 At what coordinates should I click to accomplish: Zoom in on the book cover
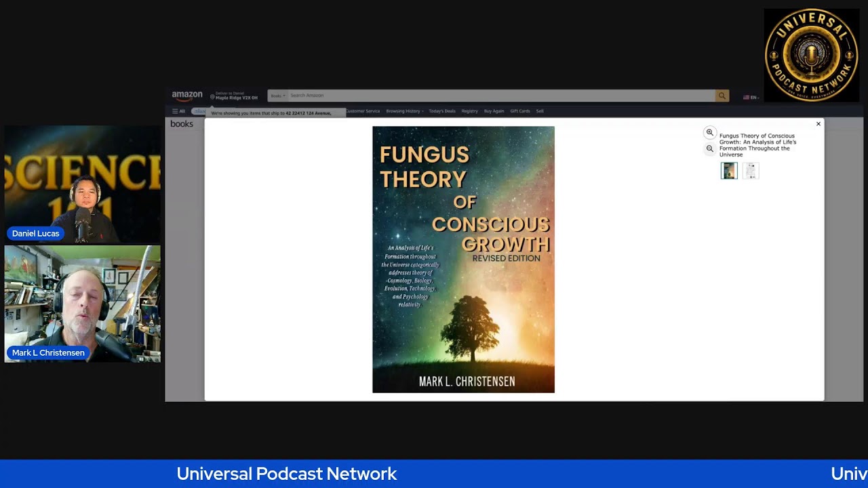tap(709, 133)
